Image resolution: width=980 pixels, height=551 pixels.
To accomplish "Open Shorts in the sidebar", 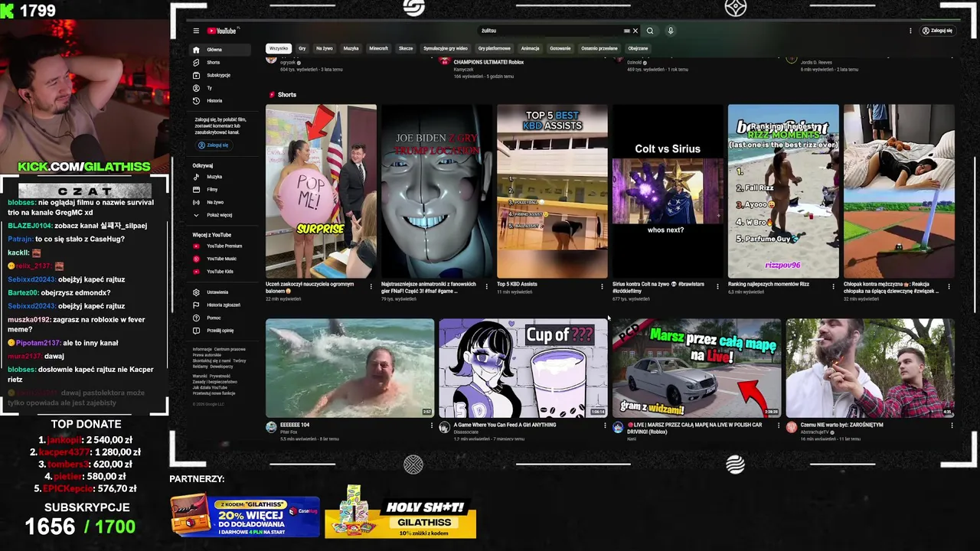I will point(220,62).
